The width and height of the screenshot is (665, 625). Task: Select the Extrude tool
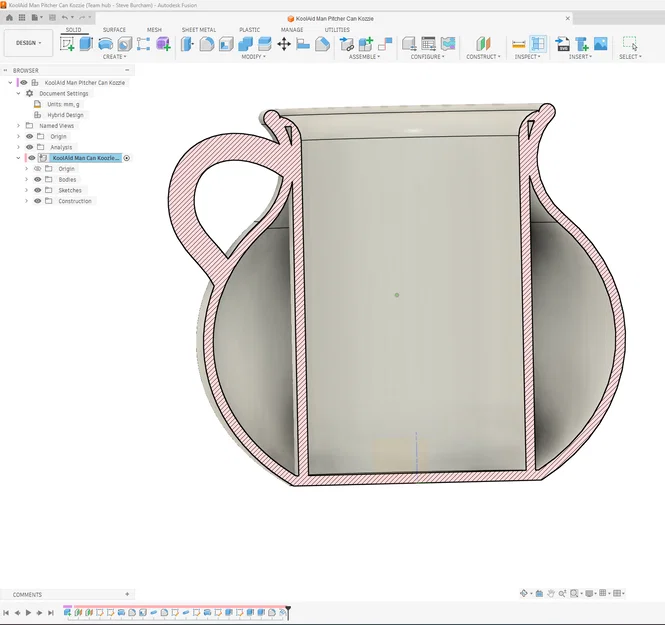(86, 44)
